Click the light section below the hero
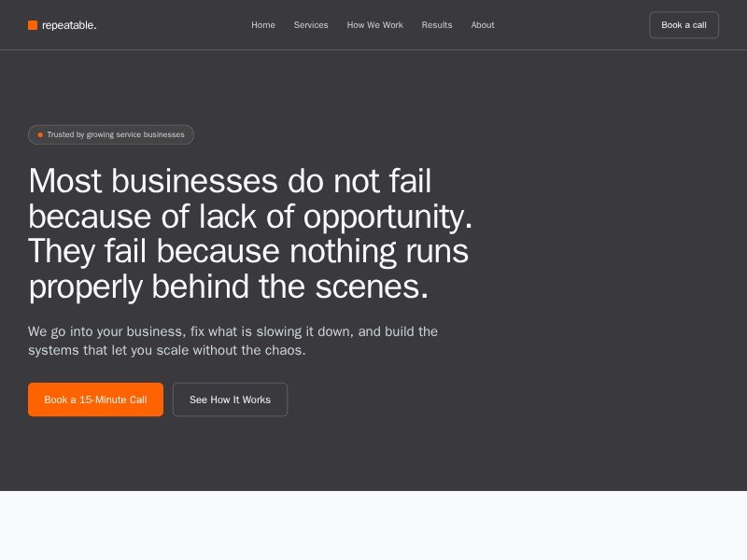 (x=373, y=525)
